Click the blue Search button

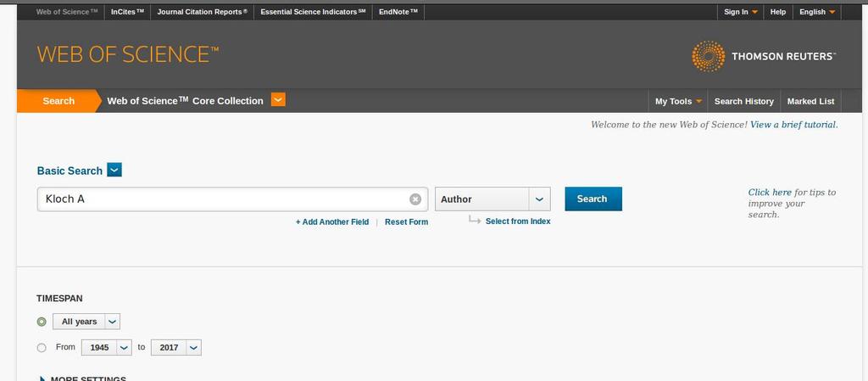(593, 199)
